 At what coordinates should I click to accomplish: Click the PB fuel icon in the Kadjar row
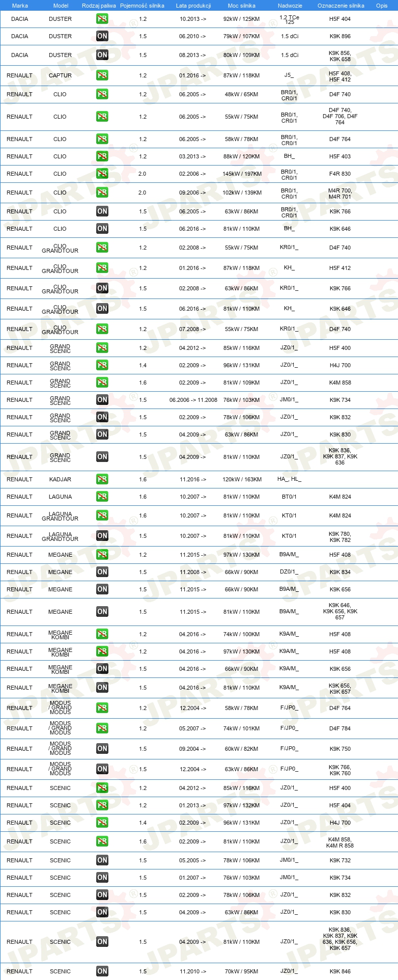click(102, 479)
